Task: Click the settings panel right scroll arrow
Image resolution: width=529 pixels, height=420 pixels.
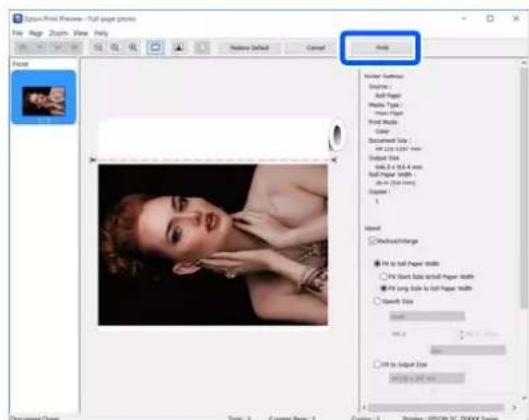Action: click(x=514, y=407)
